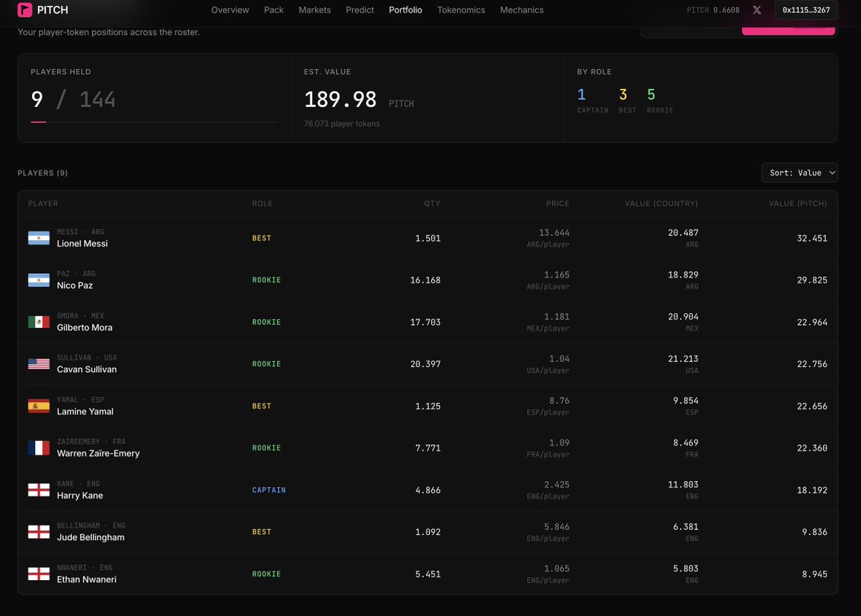Open the Sort: Value dropdown
The width and height of the screenshot is (861, 616).
point(799,173)
